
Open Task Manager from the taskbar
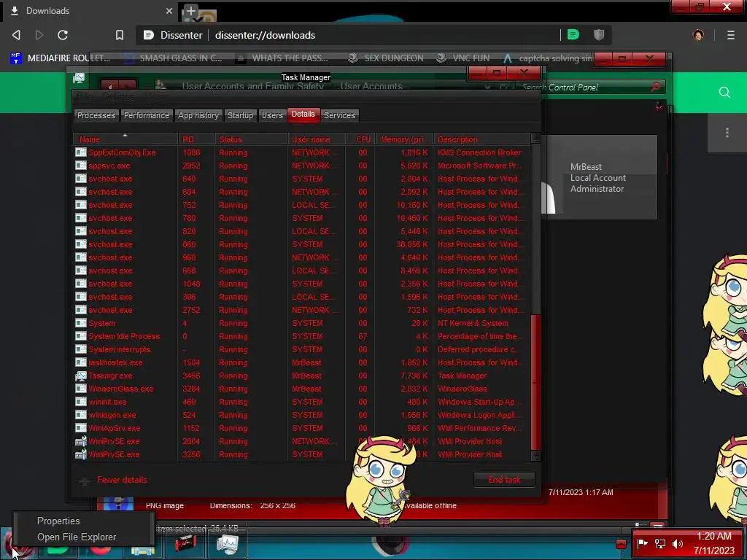click(x=228, y=544)
